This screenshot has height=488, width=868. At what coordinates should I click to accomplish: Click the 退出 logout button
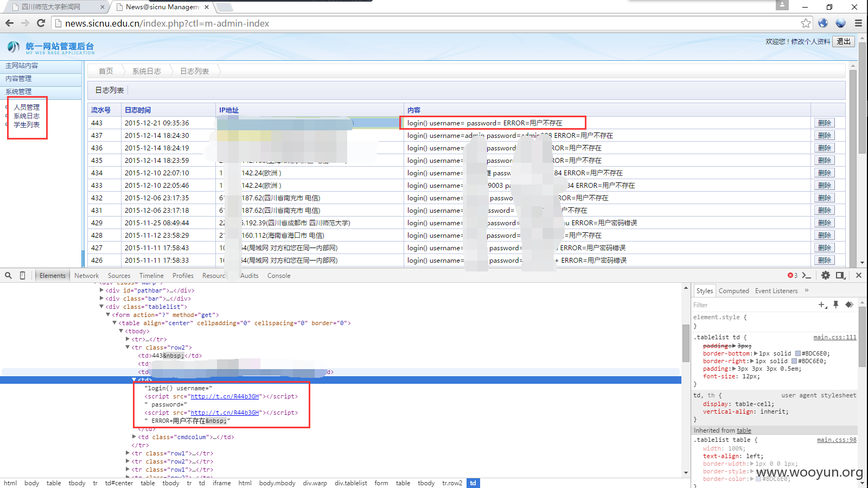point(844,41)
